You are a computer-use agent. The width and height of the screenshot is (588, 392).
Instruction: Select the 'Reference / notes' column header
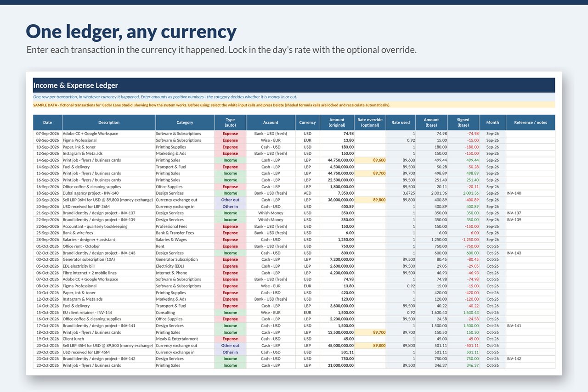[531, 123]
